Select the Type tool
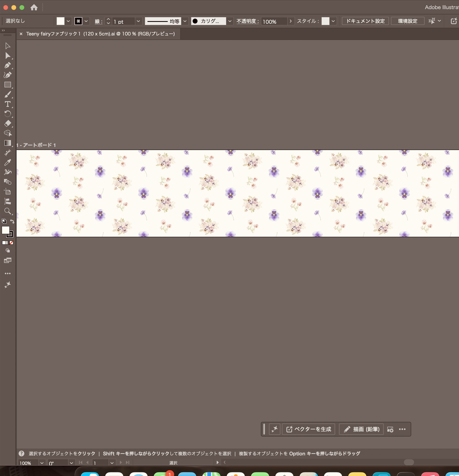459x476 pixels. 7,104
